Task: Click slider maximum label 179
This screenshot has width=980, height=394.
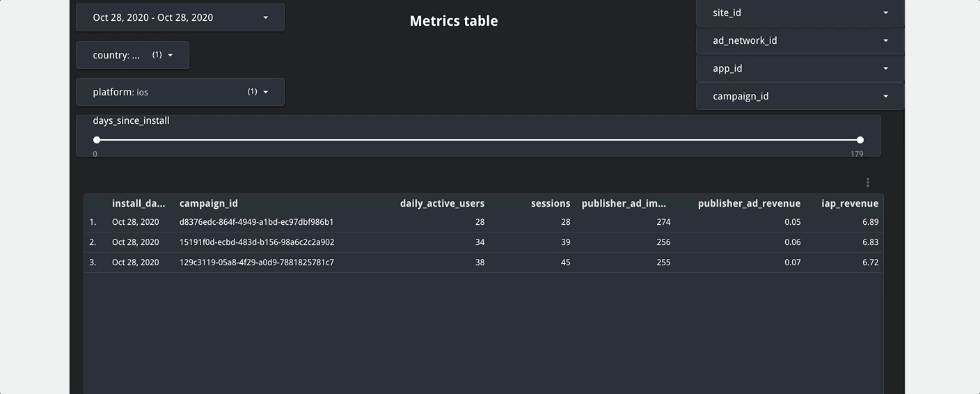Action: (857, 154)
